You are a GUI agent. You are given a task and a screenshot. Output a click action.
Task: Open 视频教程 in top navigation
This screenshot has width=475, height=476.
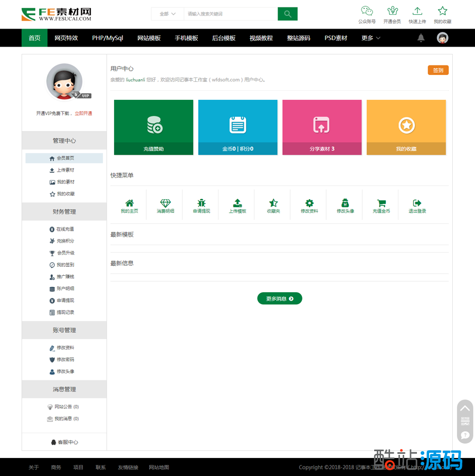point(261,38)
